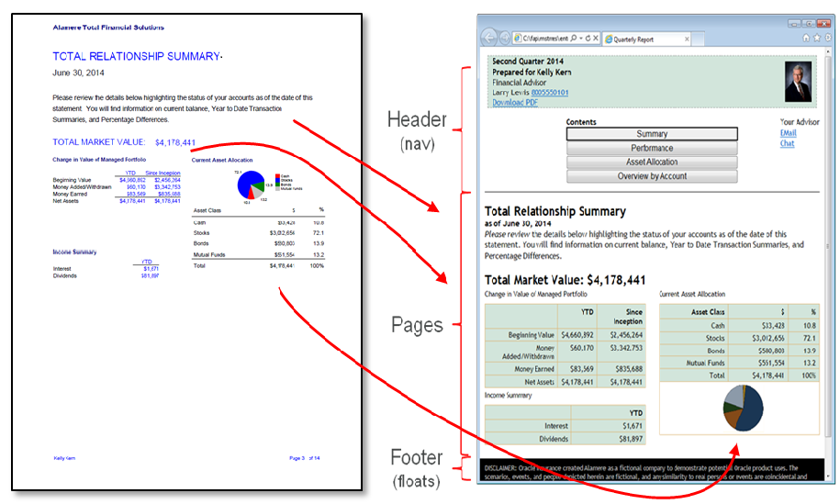Click 'Current Asset Allocation' label in browser

[x=692, y=294]
